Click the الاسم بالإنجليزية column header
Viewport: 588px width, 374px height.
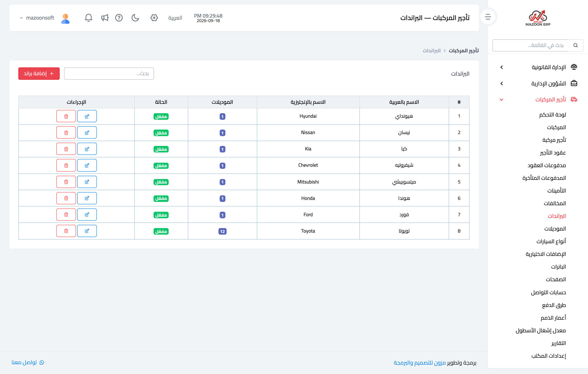pyautogui.click(x=308, y=102)
